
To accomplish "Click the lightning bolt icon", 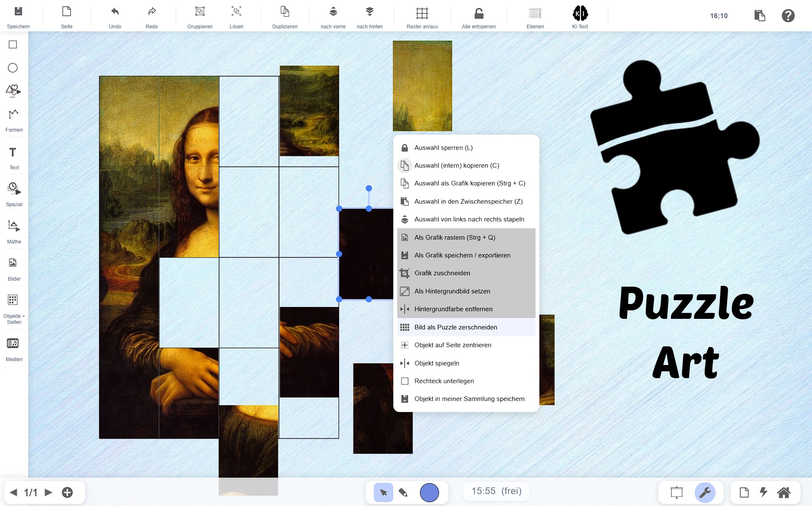I will tap(763, 492).
